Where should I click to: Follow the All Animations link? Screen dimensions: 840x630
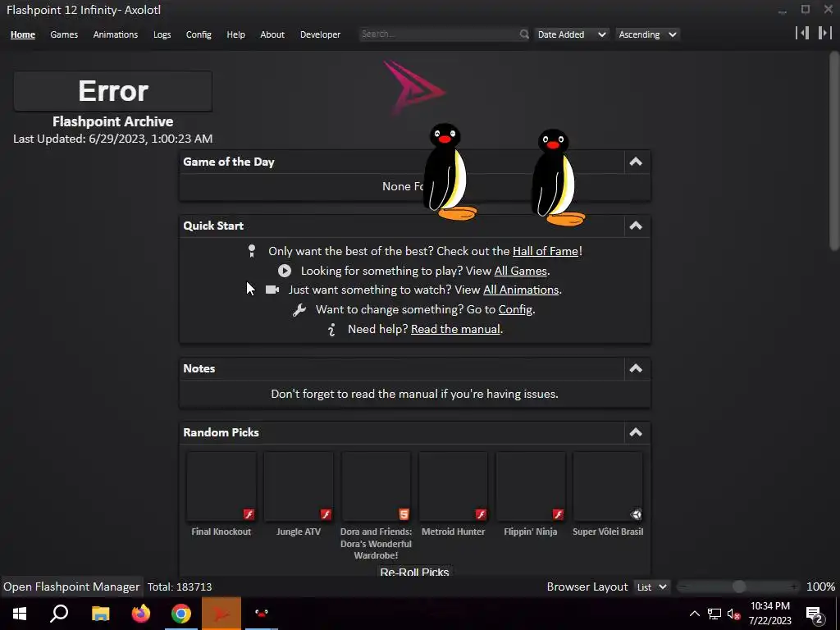click(521, 290)
